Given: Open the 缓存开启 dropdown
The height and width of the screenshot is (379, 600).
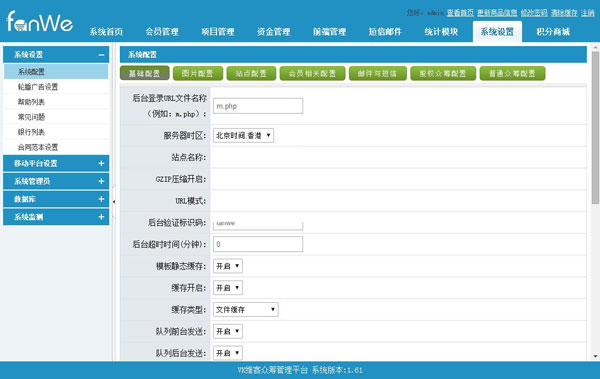Looking at the screenshot, I should click(228, 288).
